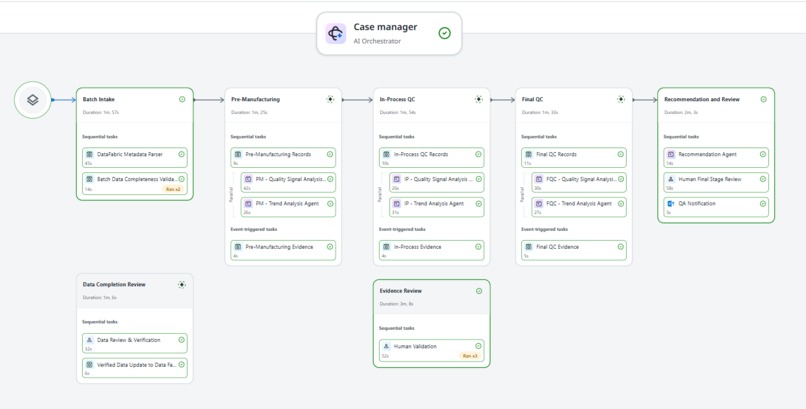Click the status check on Data Review & Verification

(181, 340)
